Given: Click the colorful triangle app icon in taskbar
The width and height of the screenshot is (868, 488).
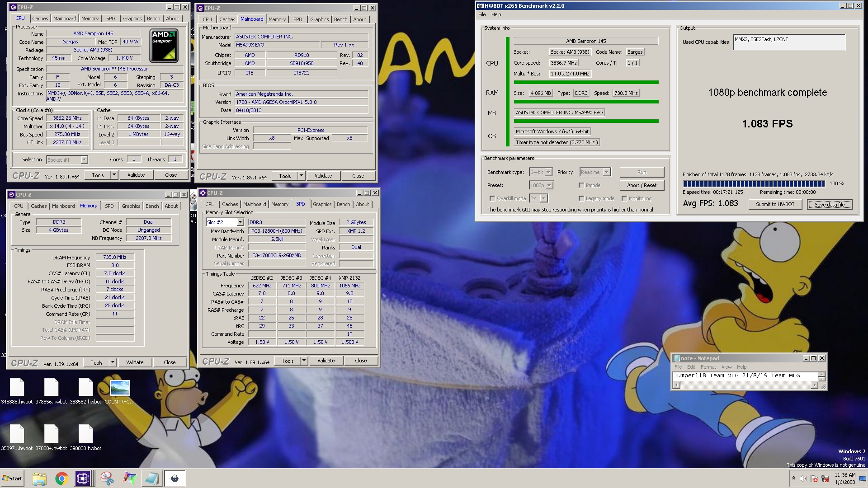Looking at the screenshot, I should 129,479.
